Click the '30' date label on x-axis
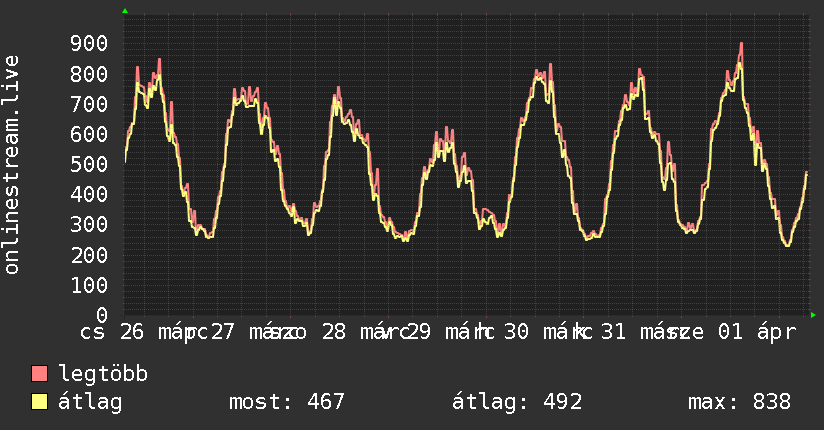824x430 pixels. point(516,332)
